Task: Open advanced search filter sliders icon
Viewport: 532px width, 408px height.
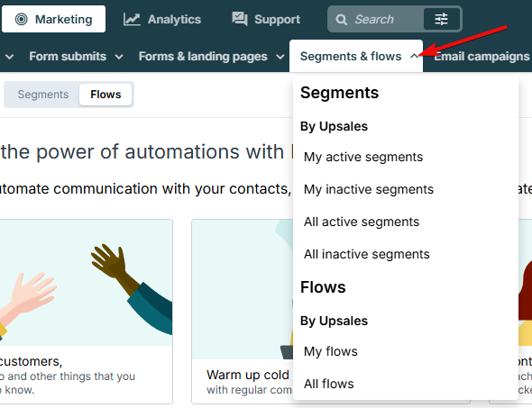Action: [442, 19]
